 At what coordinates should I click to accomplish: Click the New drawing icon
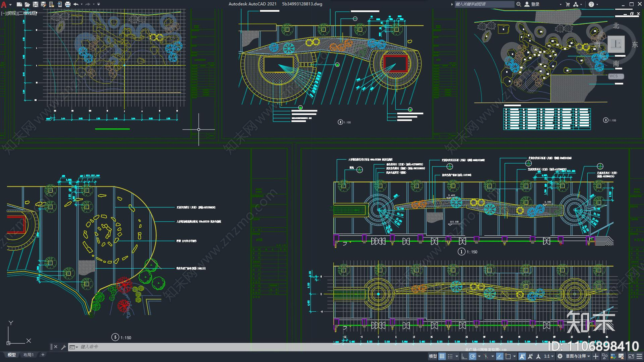pyautogui.click(x=19, y=4)
